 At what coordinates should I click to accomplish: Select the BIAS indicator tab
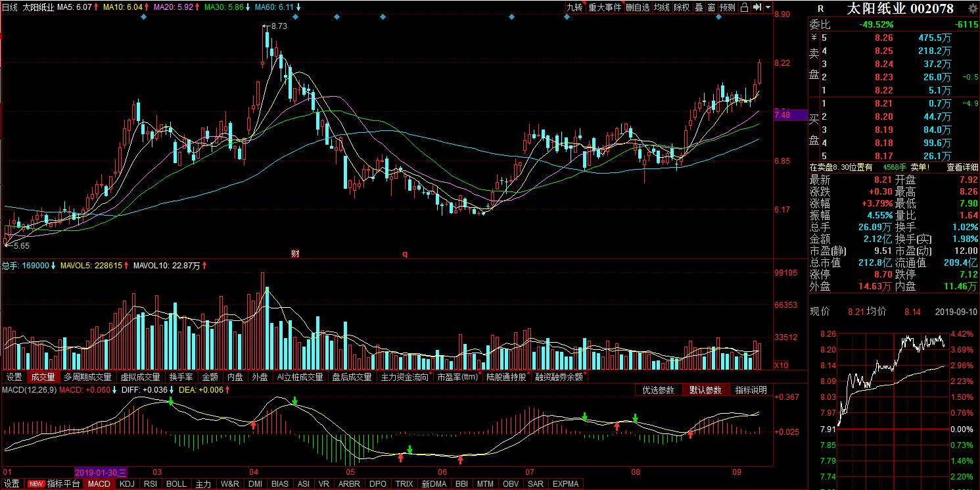pyautogui.click(x=280, y=484)
